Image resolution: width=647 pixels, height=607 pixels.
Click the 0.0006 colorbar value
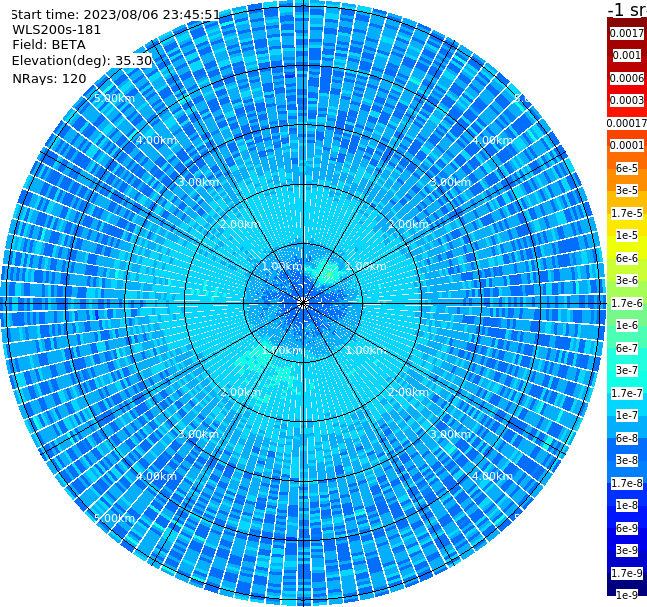click(x=627, y=78)
